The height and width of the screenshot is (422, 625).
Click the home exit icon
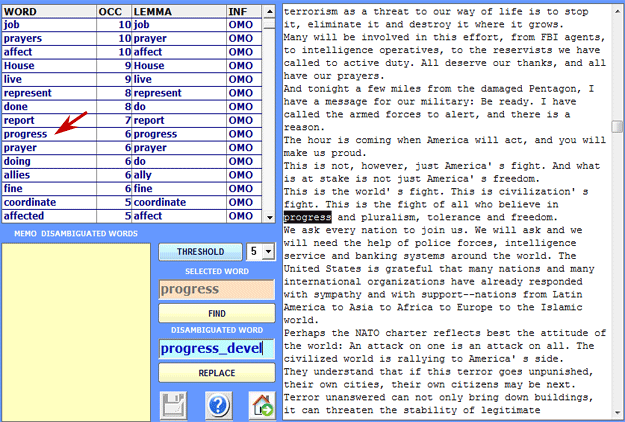pos(262,405)
